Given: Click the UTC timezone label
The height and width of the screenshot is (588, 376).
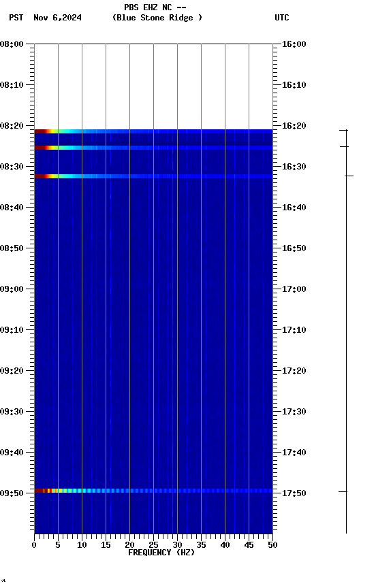Looking at the screenshot, I should click(282, 18).
